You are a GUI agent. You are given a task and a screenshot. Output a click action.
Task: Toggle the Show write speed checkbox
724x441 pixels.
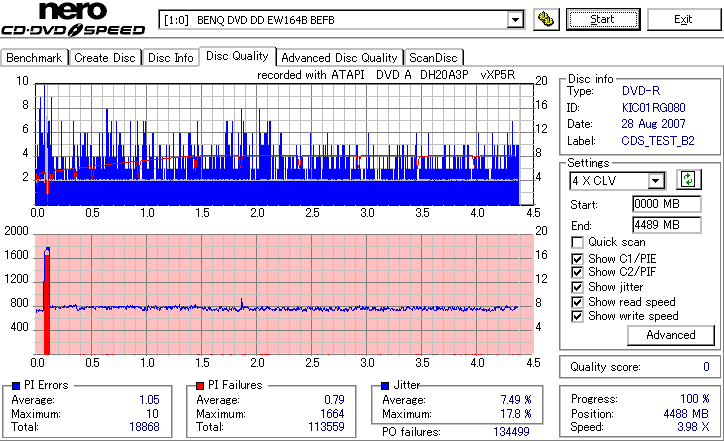[x=577, y=316]
